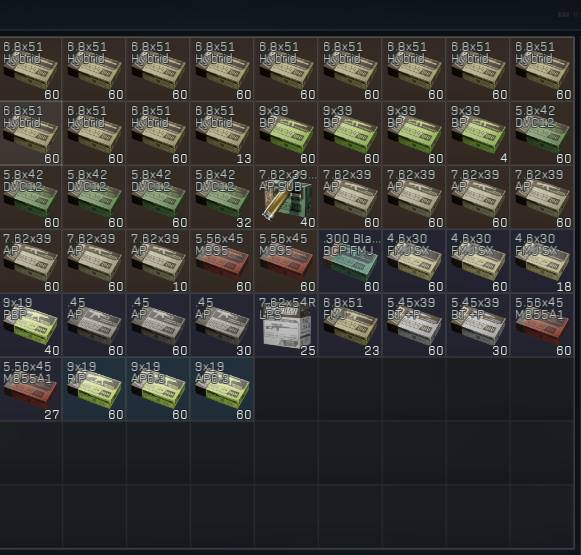Pick the 7.62x39 AP SUB ammo box
The image size is (581, 555).
click(x=286, y=197)
